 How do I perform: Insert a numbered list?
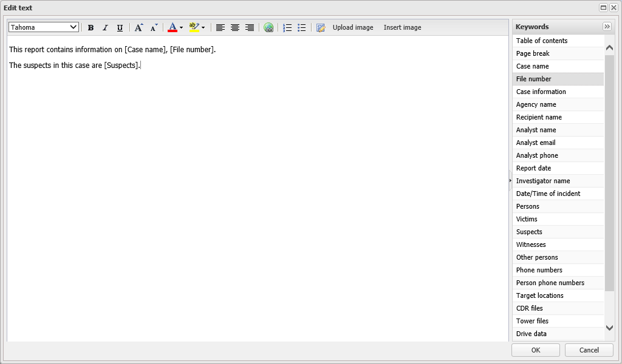287,27
